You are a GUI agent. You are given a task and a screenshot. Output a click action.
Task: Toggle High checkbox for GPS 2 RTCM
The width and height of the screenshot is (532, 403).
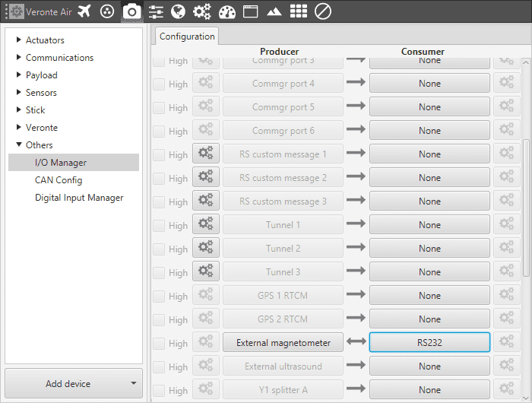pos(159,320)
